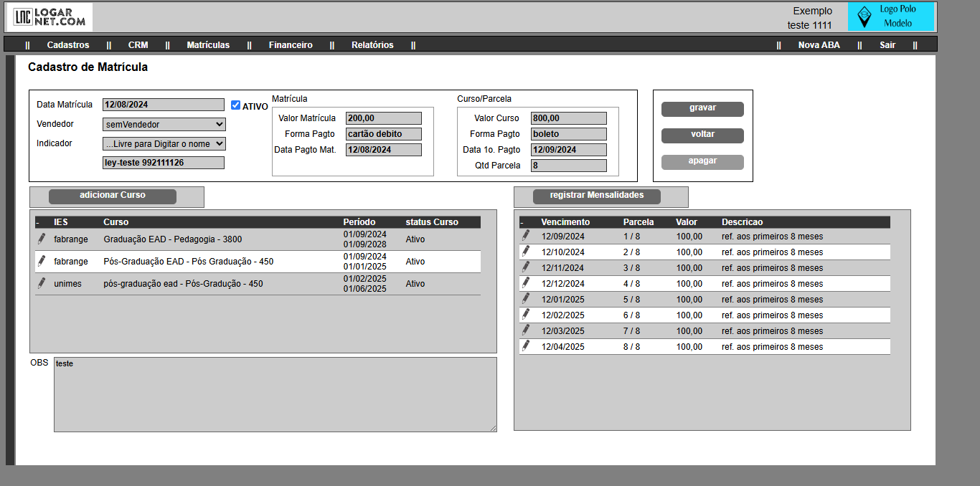This screenshot has width=980, height=486.
Task: Click the Curso Forma Pagto field boleto
Action: point(569,134)
